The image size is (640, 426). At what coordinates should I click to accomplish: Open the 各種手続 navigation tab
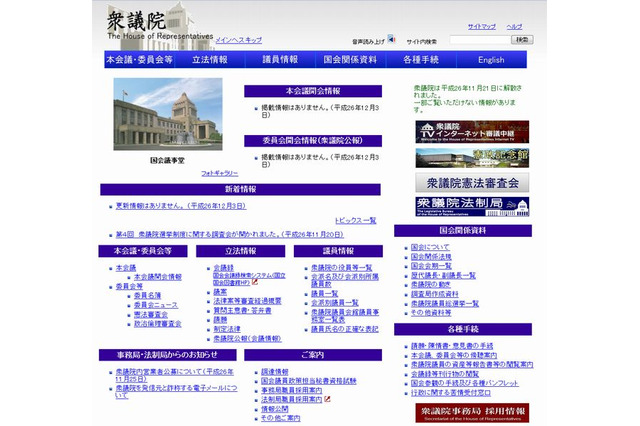click(421, 60)
